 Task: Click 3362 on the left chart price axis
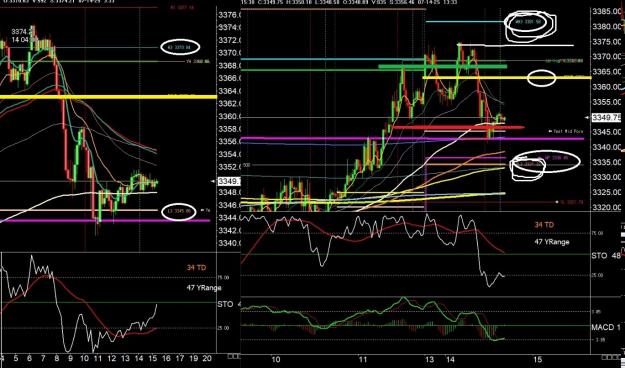(x=230, y=104)
